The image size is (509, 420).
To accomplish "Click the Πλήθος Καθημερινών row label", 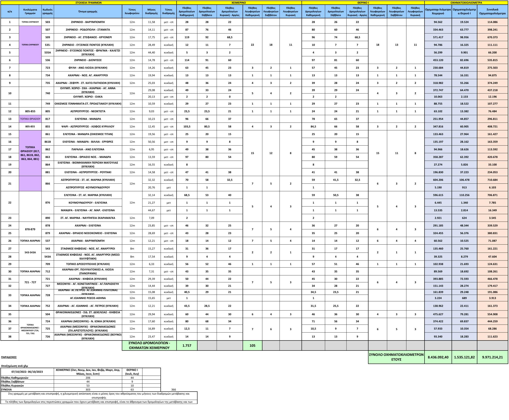I will pyautogui.click(x=15, y=378).
